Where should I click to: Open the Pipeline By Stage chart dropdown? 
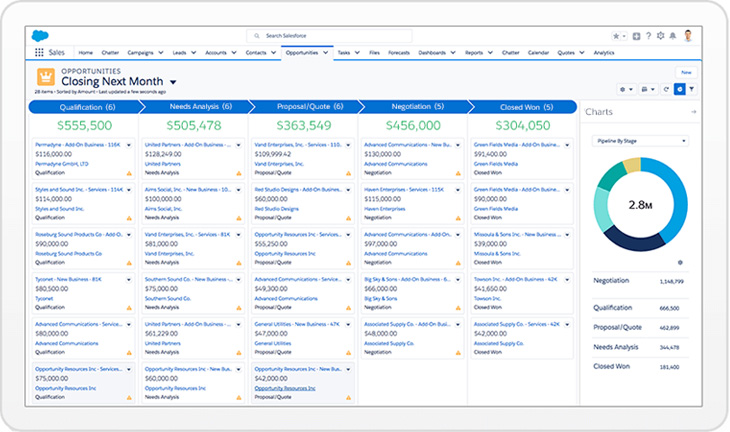pyautogui.click(x=640, y=141)
